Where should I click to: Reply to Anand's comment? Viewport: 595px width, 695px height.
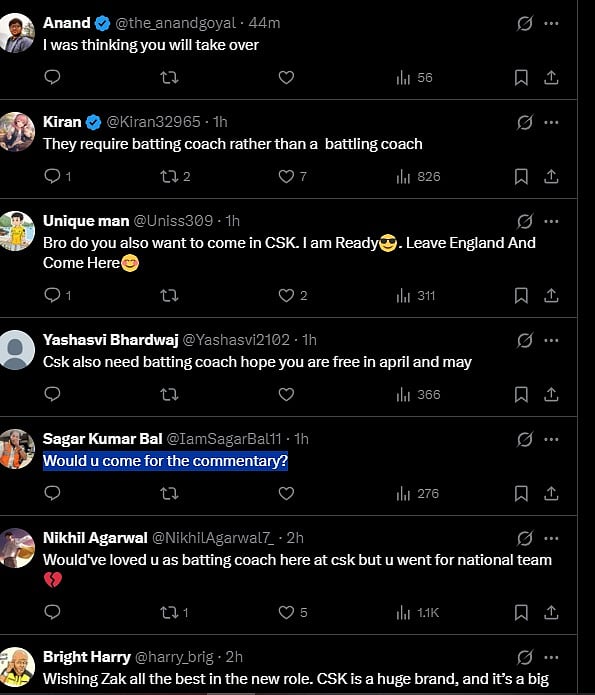[x=52, y=77]
